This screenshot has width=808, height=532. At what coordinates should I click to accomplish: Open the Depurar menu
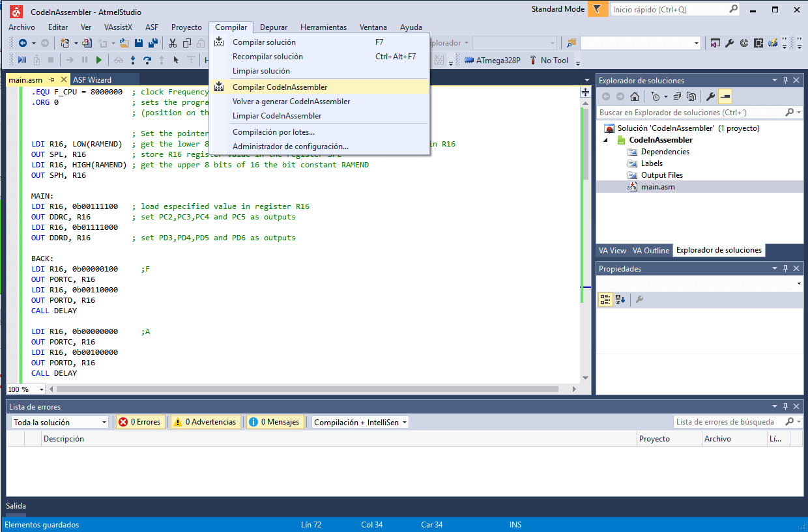274,27
